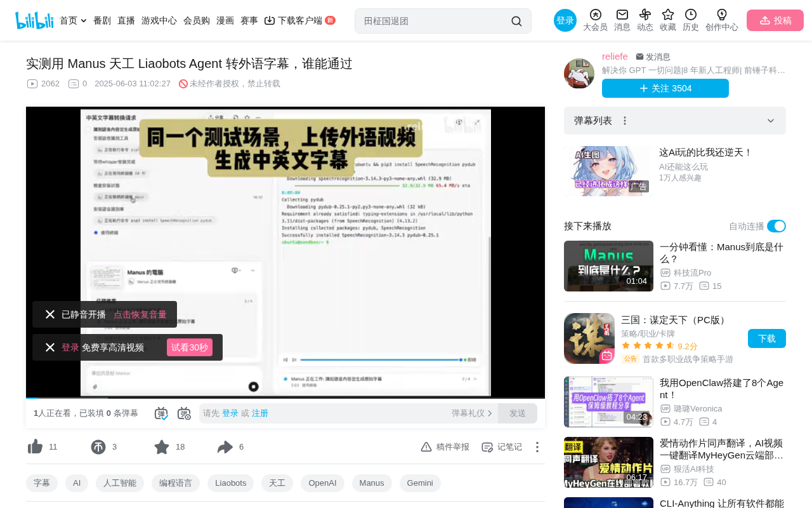
Task: Click the 科技流Pro uploader name
Action: 692,273
